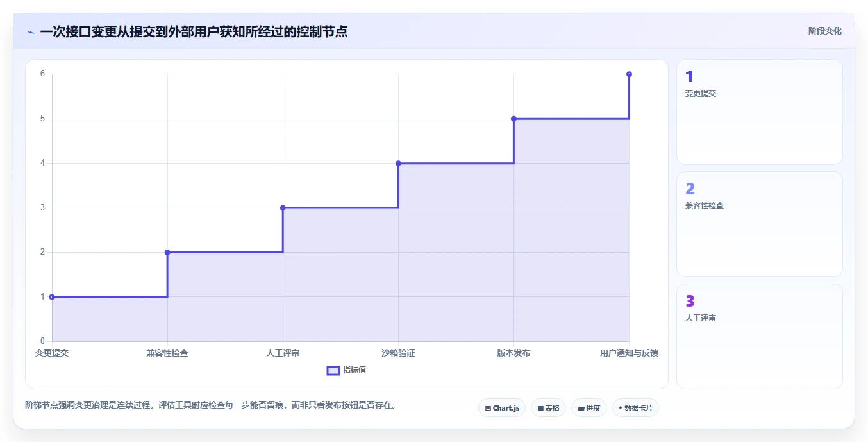Click the data point at 用户通知与反馈

tap(629, 74)
